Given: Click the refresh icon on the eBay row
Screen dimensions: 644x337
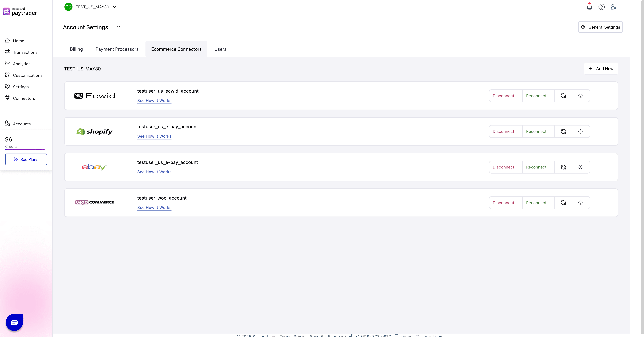Looking at the screenshot, I should point(563,167).
